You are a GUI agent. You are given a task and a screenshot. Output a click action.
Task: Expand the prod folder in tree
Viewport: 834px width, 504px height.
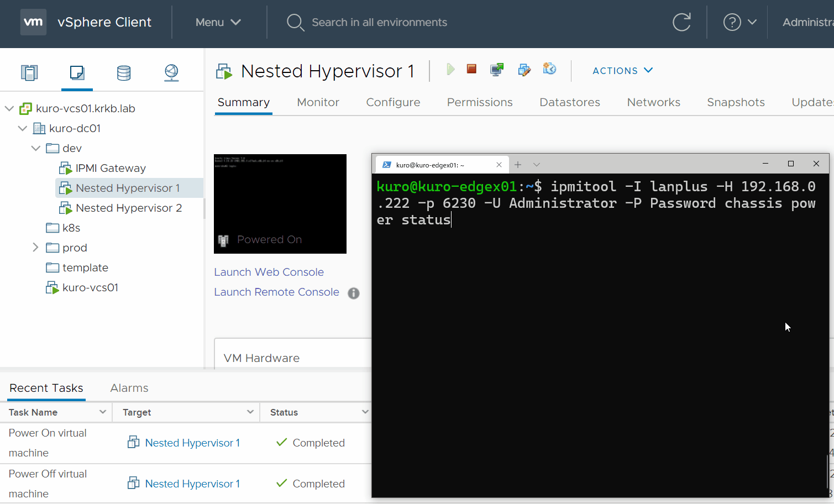pos(35,248)
